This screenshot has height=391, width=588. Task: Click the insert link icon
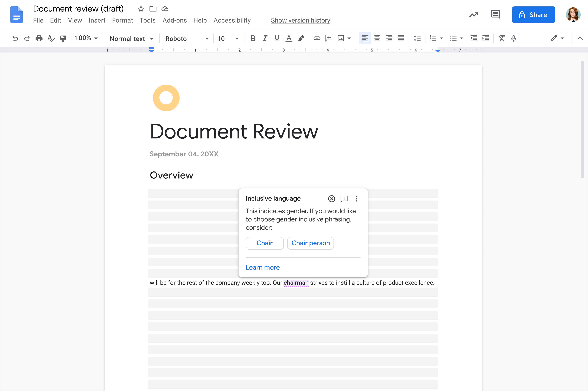click(x=317, y=38)
